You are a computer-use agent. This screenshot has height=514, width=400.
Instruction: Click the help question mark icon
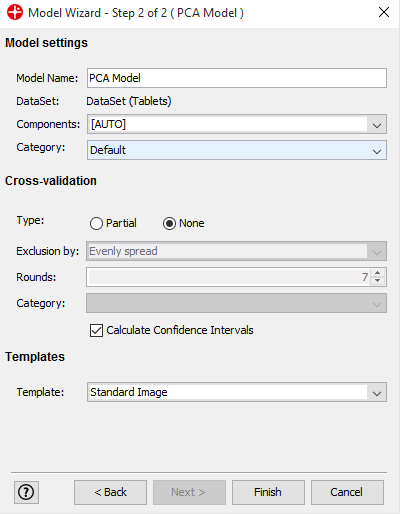pyautogui.click(x=26, y=492)
